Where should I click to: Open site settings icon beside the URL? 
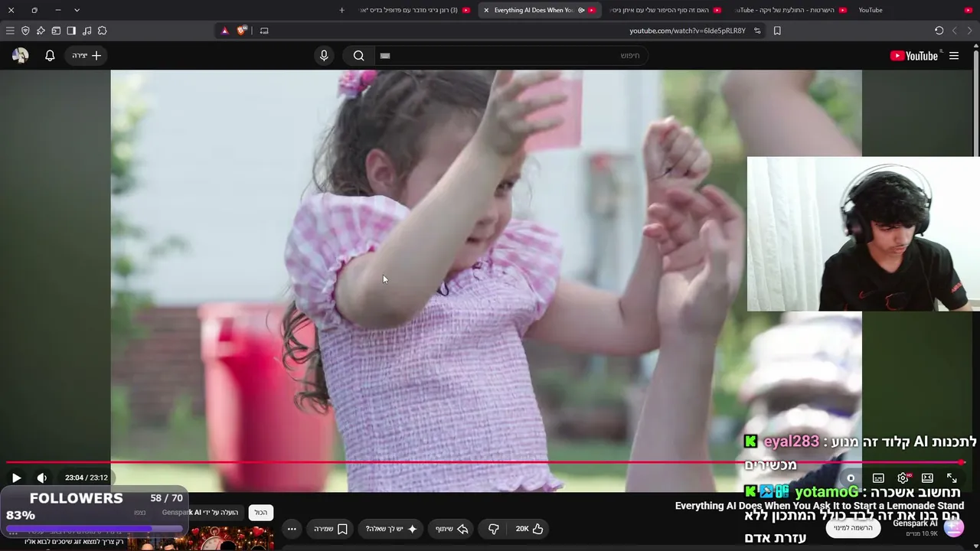point(757,31)
